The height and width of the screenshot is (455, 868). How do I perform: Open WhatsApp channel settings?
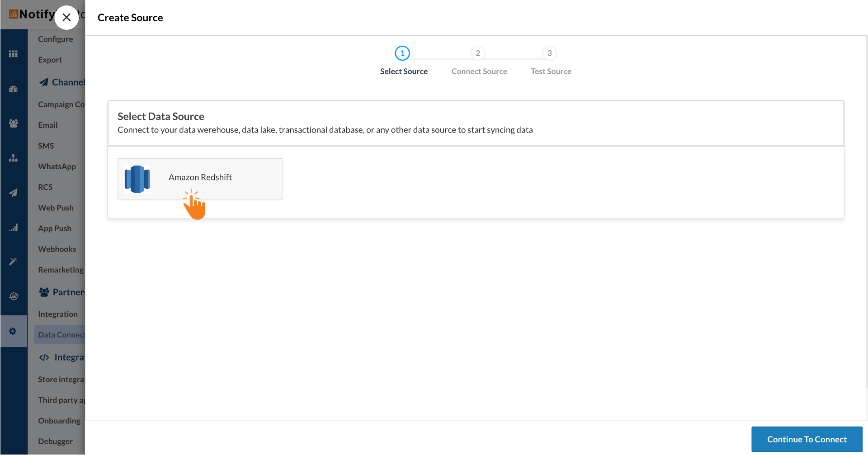tap(57, 166)
